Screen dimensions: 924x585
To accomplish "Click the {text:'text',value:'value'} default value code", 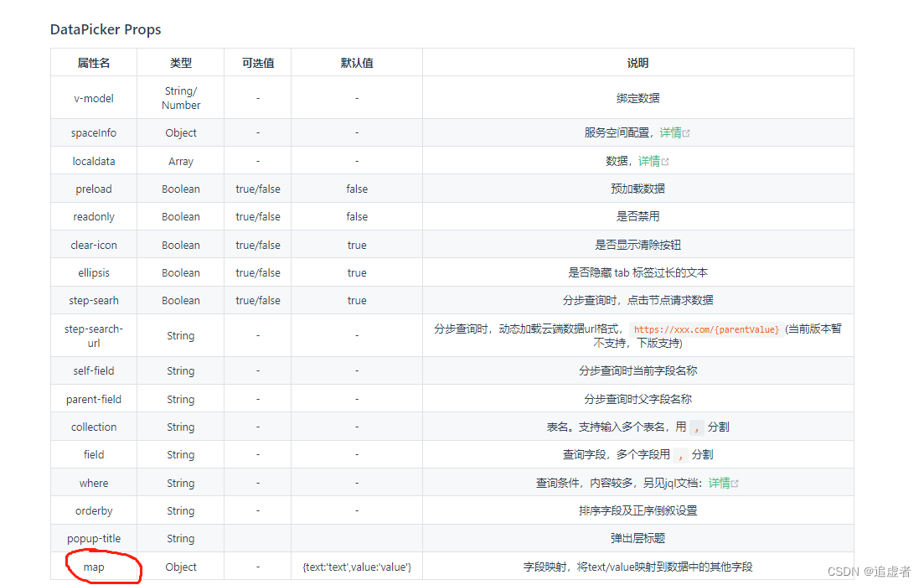I will [357, 567].
